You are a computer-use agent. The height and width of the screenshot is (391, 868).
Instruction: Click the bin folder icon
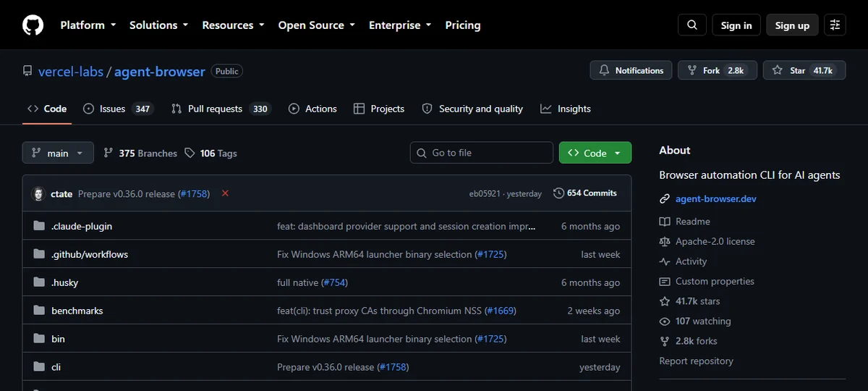(x=39, y=339)
